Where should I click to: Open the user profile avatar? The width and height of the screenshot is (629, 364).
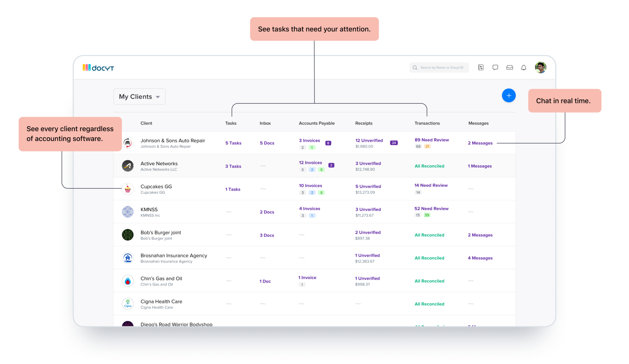click(x=540, y=68)
